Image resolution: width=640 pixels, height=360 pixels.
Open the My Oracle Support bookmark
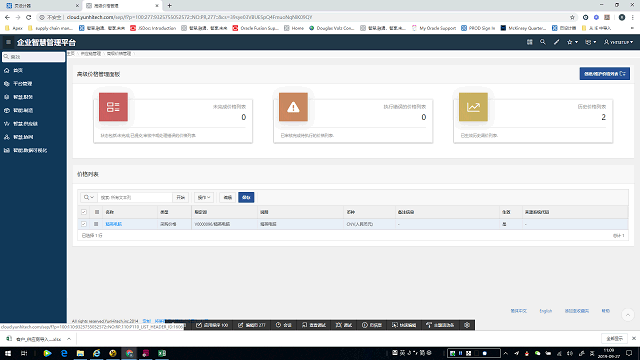coord(434,28)
